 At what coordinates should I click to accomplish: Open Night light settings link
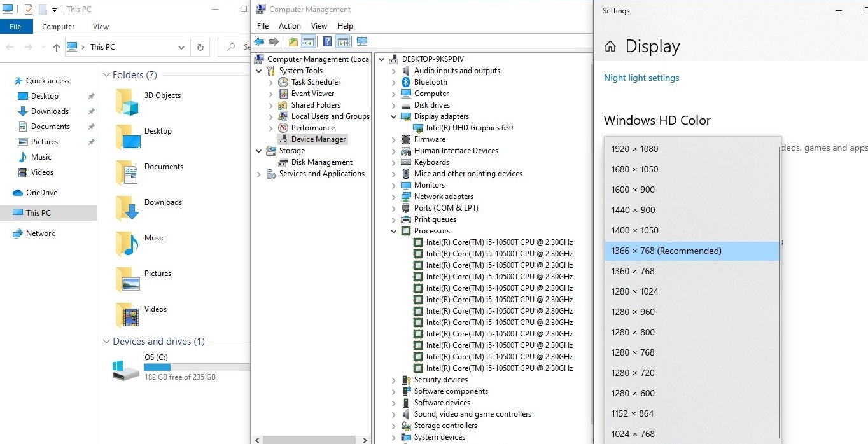point(641,78)
